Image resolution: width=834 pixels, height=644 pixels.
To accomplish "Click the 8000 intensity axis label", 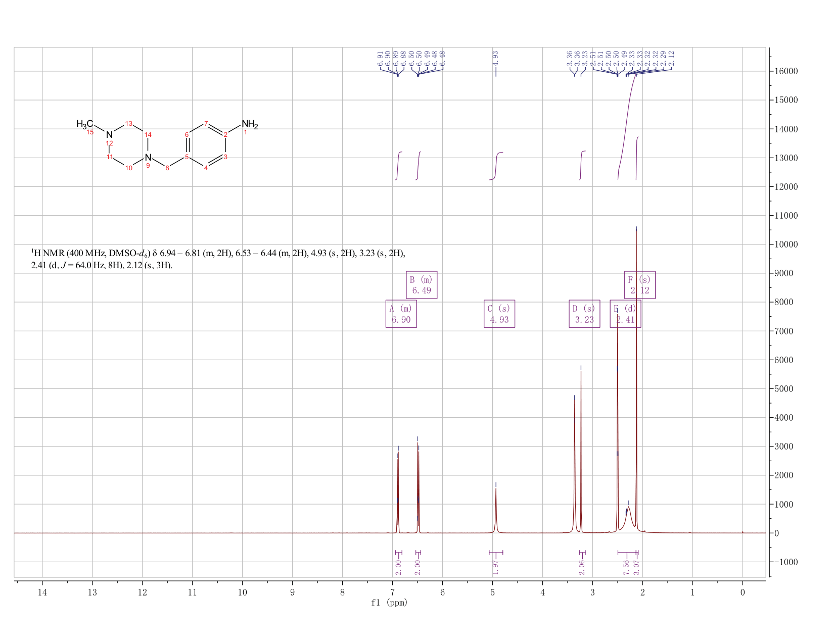I will [783, 302].
